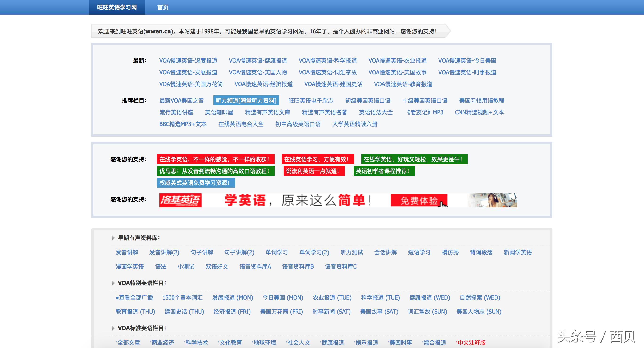
Task: Click the banner photo of woman
Action: 492,200
